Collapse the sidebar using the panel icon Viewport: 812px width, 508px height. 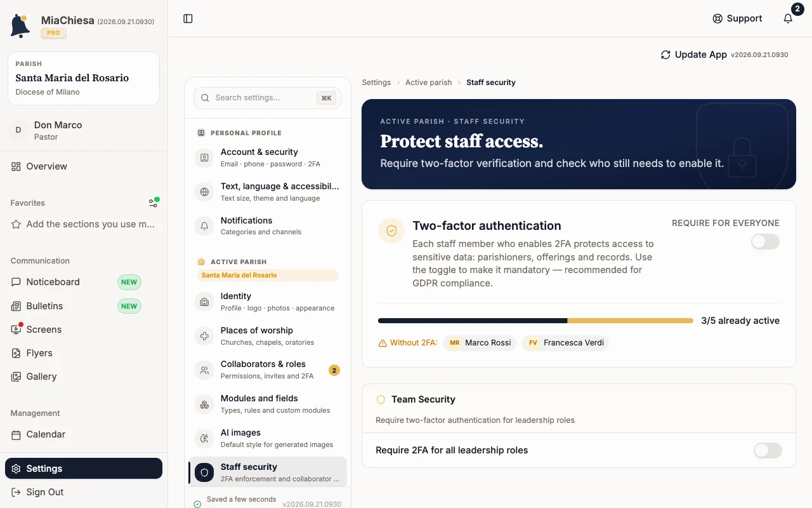click(x=188, y=18)
